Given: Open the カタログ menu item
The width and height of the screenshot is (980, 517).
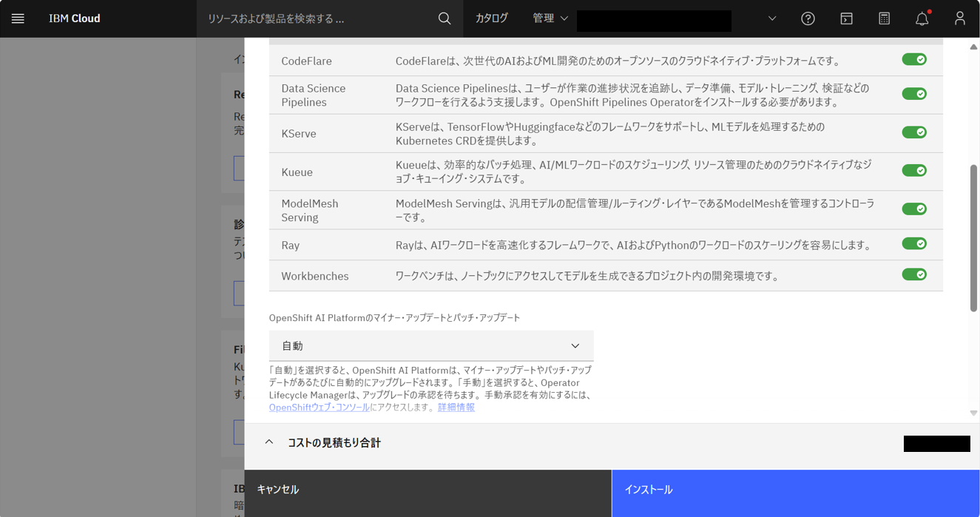Looking at the screenshot, I should pyautogui.click(x=492, y=18).
